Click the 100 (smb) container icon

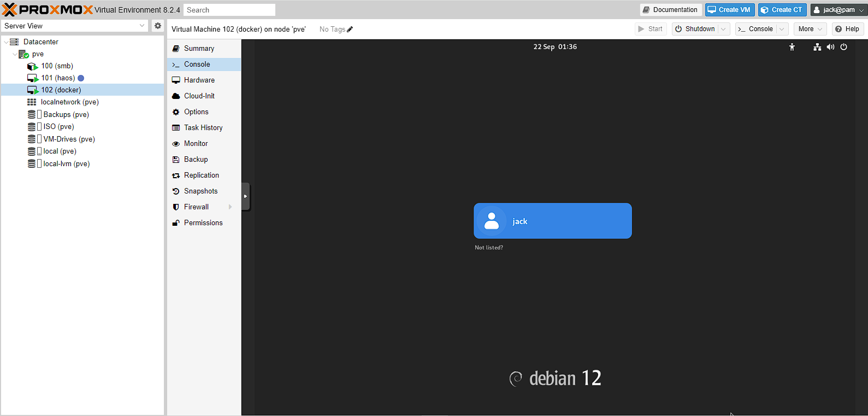coord(32,66)
